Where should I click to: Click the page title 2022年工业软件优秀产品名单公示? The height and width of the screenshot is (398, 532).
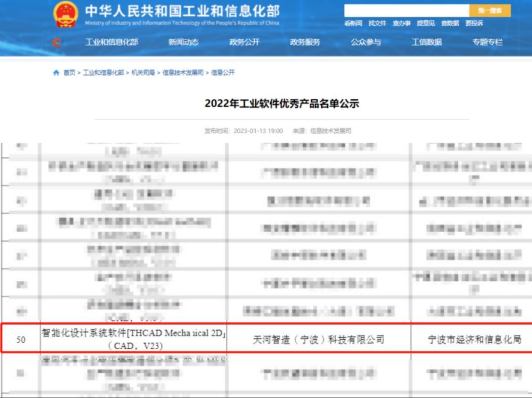point(282,103)
